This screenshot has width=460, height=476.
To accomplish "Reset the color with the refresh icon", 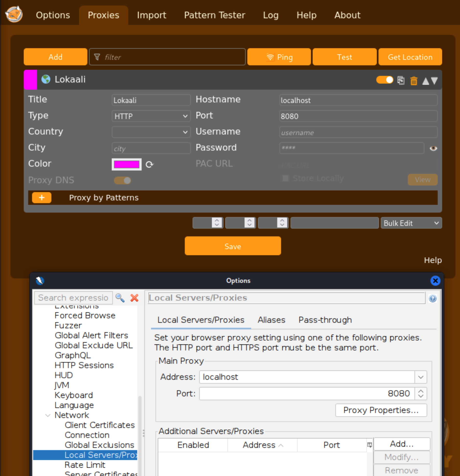I will coord(149,164).
